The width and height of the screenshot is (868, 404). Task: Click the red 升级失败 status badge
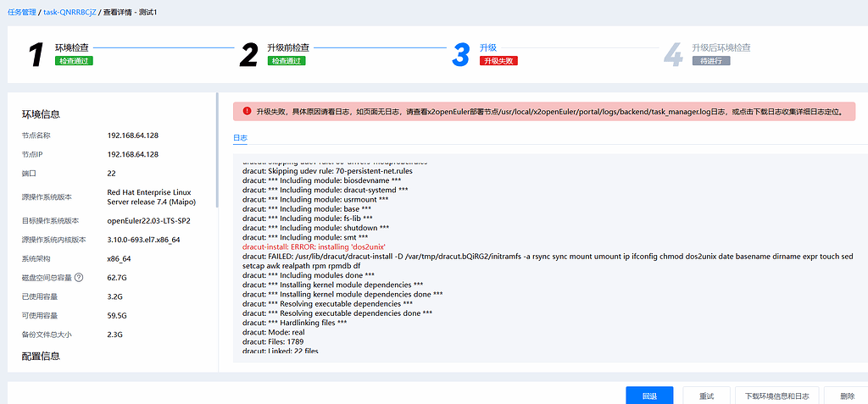point(498,61)
